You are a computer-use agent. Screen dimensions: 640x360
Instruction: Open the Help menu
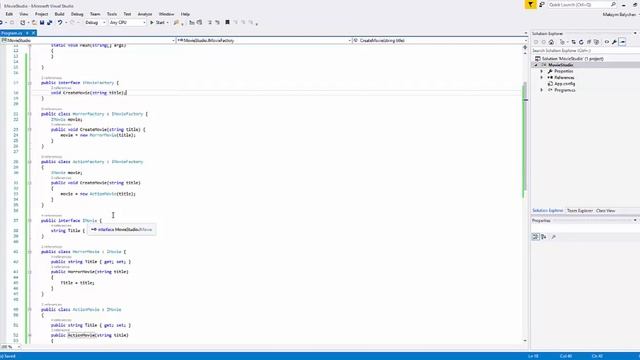pos(185,14)
